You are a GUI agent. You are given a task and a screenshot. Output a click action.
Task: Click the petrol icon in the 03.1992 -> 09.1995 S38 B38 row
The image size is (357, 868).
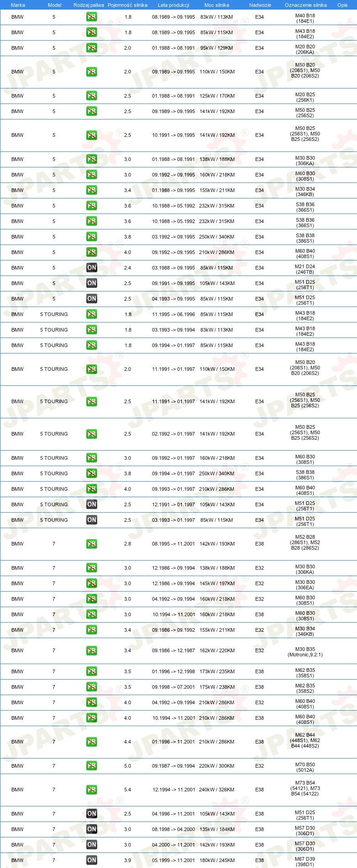click(x=92, y=237)
